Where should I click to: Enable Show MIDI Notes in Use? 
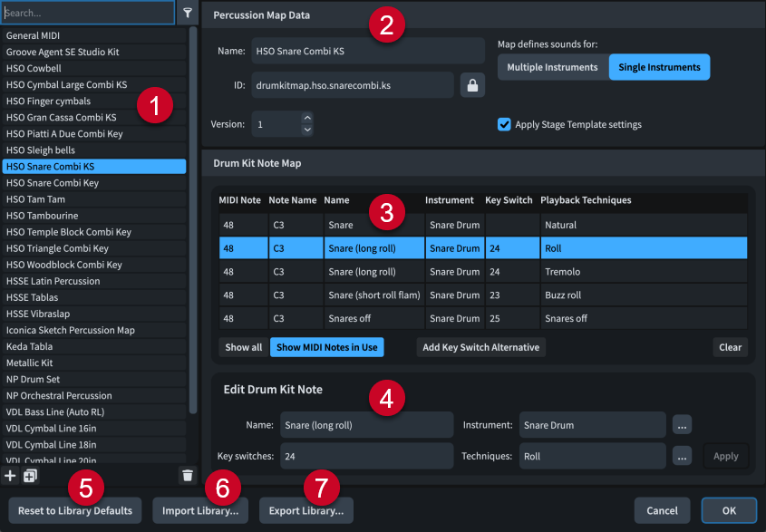pos(327,347)
